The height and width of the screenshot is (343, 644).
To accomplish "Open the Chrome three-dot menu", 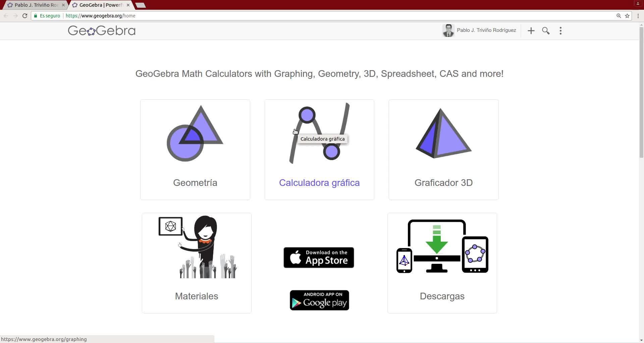I will pyautogui.click(x=638, y=16).
